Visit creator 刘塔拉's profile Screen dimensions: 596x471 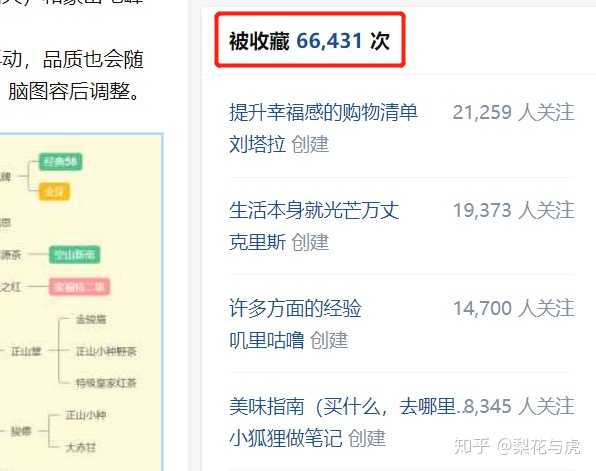257,144
